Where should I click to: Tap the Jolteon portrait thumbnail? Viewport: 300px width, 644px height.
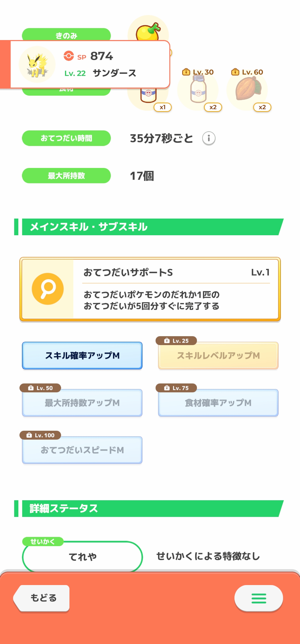point(37,65)
